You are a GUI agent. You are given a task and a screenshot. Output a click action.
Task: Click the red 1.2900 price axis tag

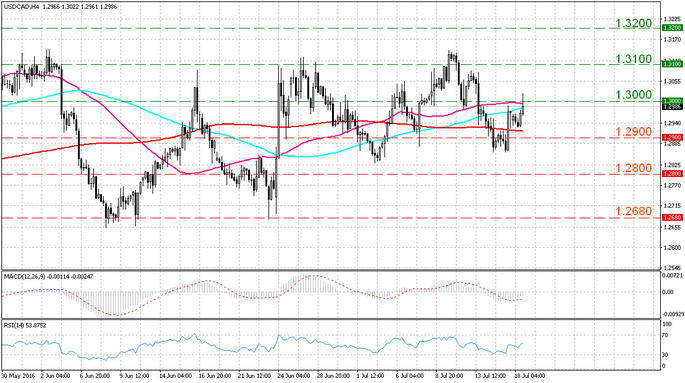pyautogui.click(x=672, y=138)
